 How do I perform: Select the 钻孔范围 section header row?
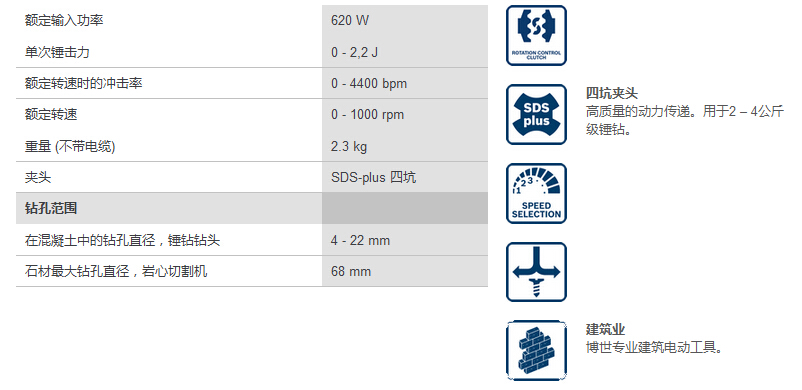coord(252,208)
